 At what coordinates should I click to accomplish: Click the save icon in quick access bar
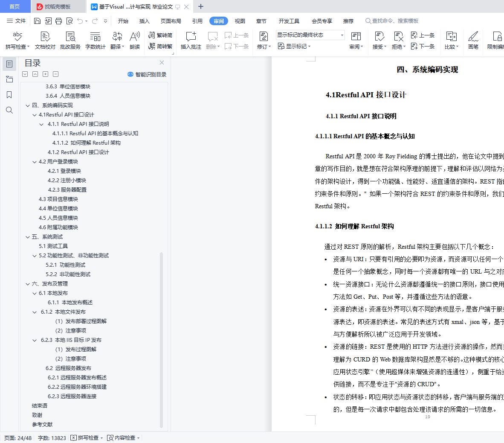pos(37,21)
